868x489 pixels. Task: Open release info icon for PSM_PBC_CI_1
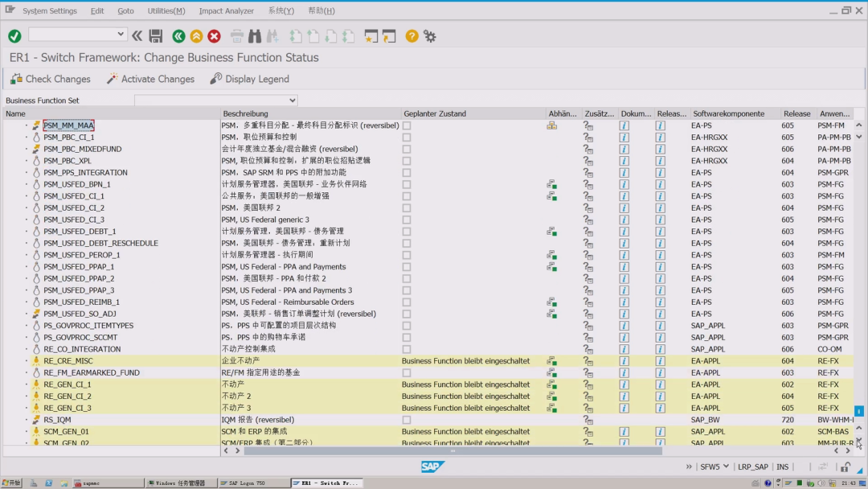point(660,138)
